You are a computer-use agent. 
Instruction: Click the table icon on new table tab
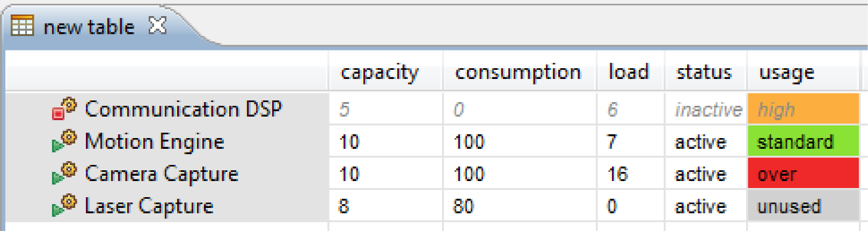pyautogui.click(x=22, y=25)
